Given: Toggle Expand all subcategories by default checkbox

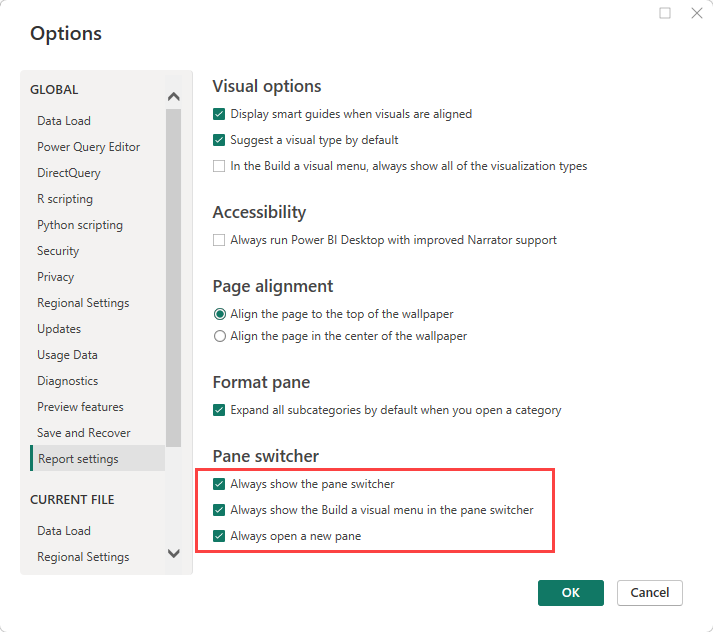Looking at the screenshot, I should [219, 410].
